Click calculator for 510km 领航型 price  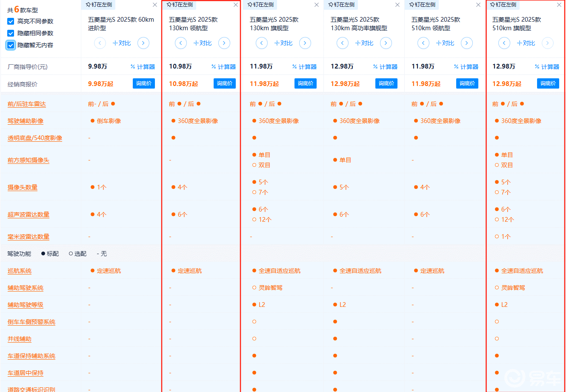pyautogui.click(x=466, y=67)
